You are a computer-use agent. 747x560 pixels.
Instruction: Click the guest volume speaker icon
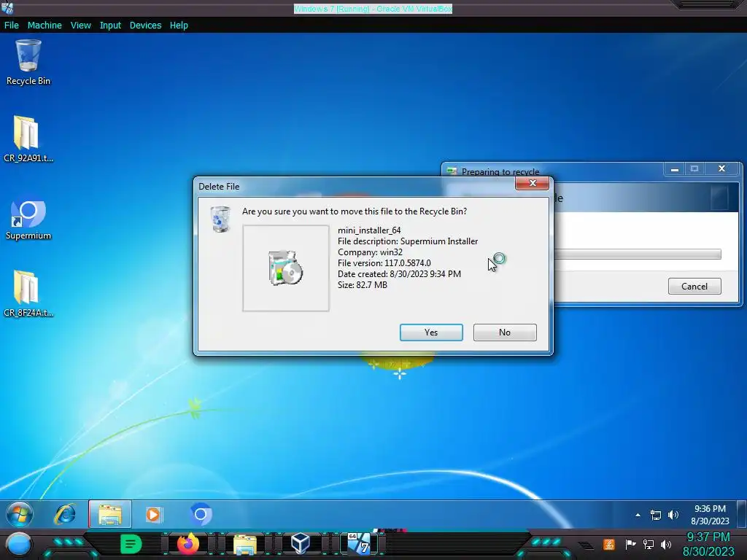click(673, 515)
